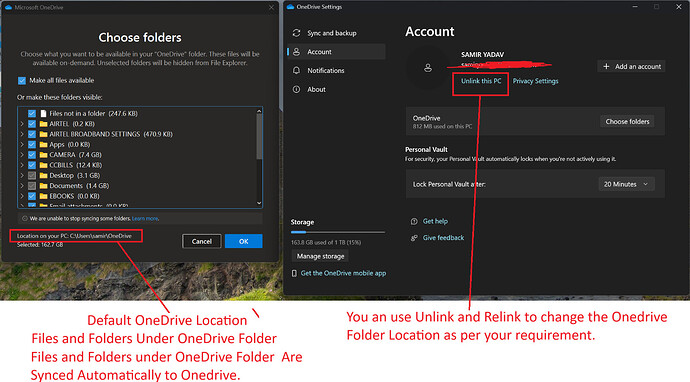Click the Location on your PC path text

(74, 236)
